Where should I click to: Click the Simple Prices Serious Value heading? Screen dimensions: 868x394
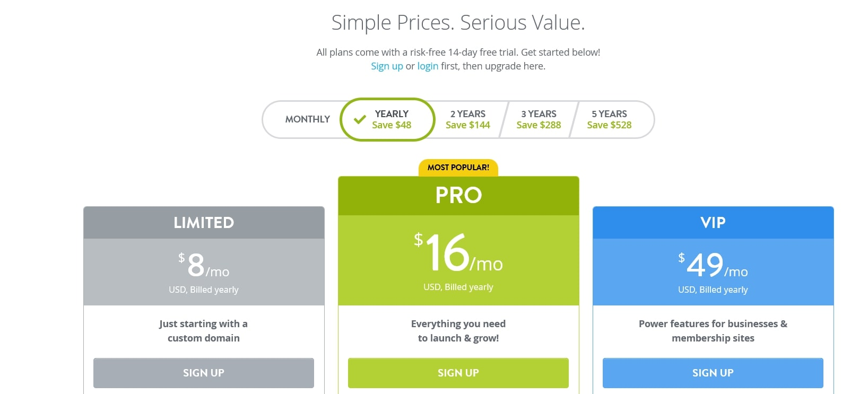[458, 23]
